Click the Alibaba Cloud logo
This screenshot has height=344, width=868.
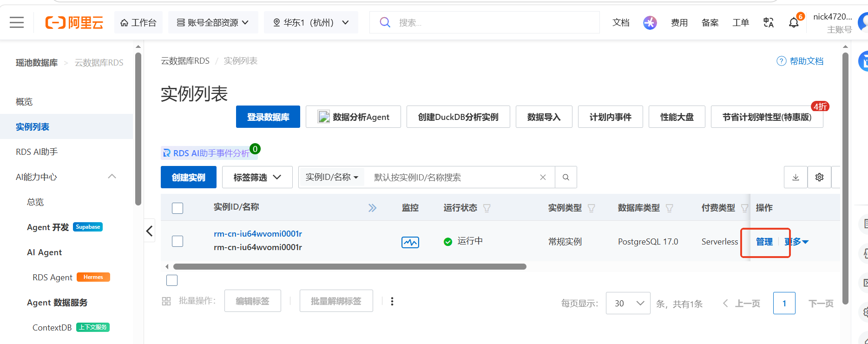(x=74, y=22)
